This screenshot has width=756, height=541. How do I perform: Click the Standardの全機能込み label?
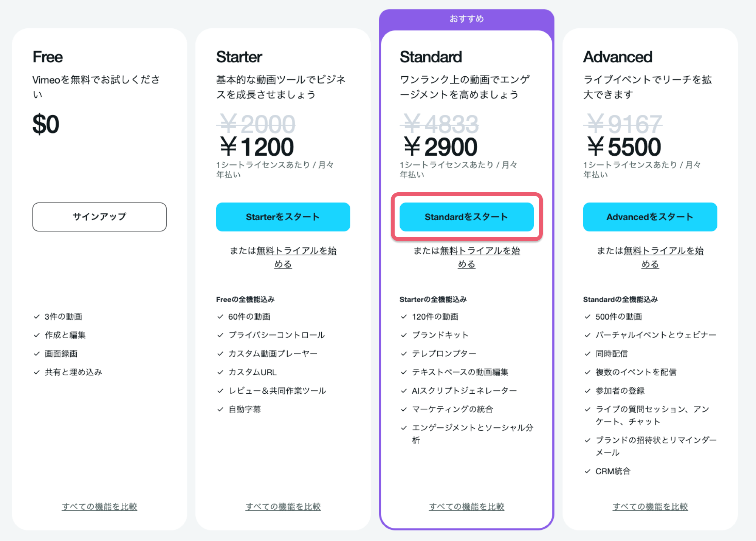621,300
